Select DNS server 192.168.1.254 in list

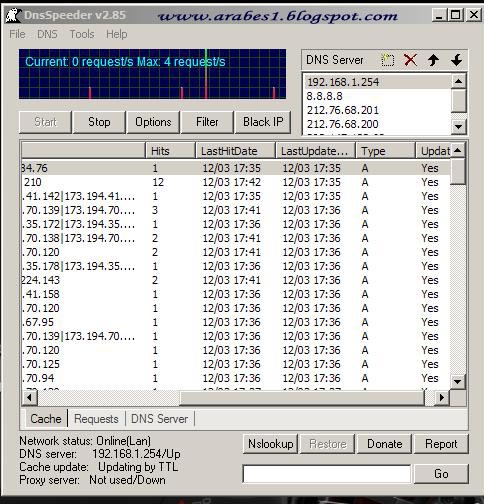point(378,82)
